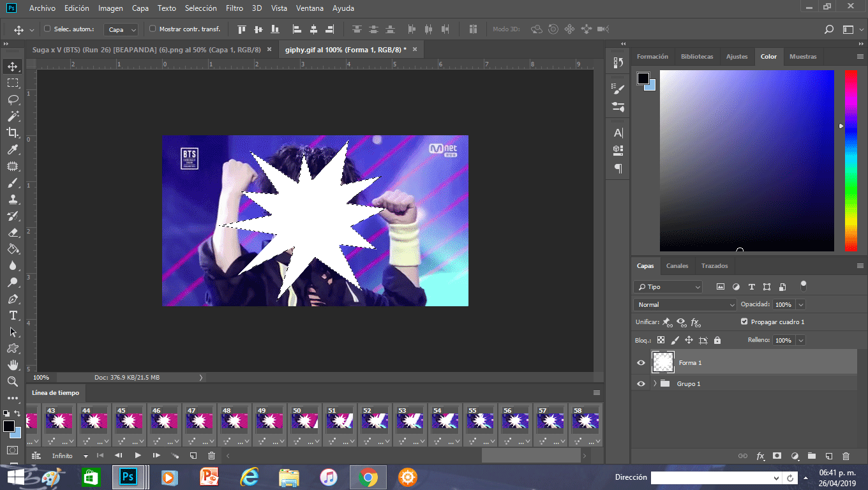Screen dimensions: 868x490
Task: Select the Crop tool
Action: tap(12, 133)
